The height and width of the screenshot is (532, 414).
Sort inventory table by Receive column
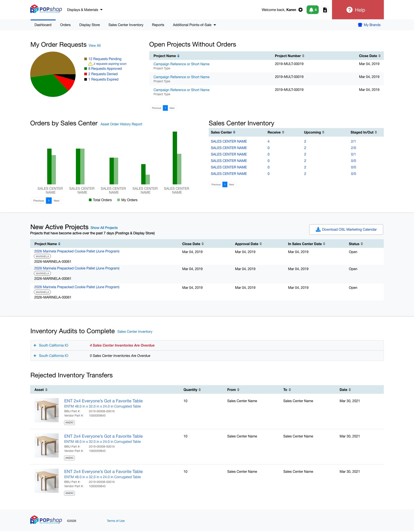point(283,132)
